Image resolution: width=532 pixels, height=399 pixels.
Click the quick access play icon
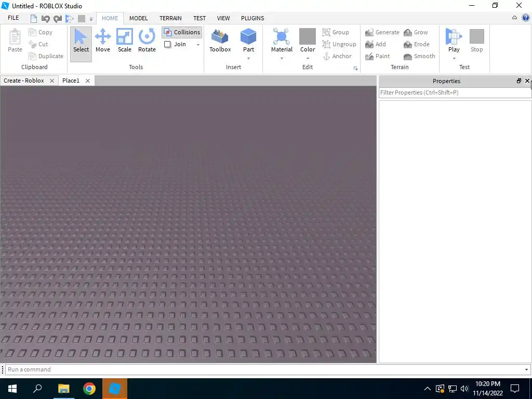(70, 19)
